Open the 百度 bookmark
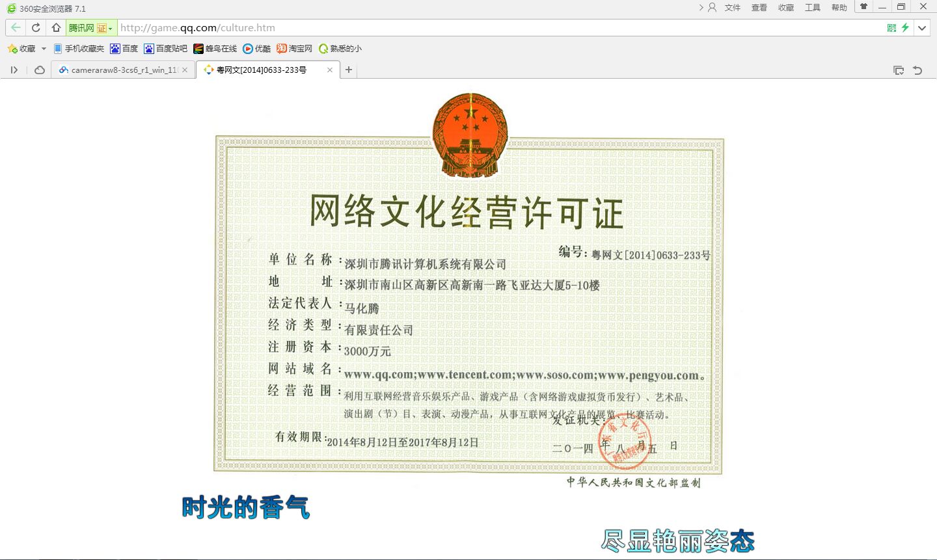937x560 pixels. click(124, 49)
